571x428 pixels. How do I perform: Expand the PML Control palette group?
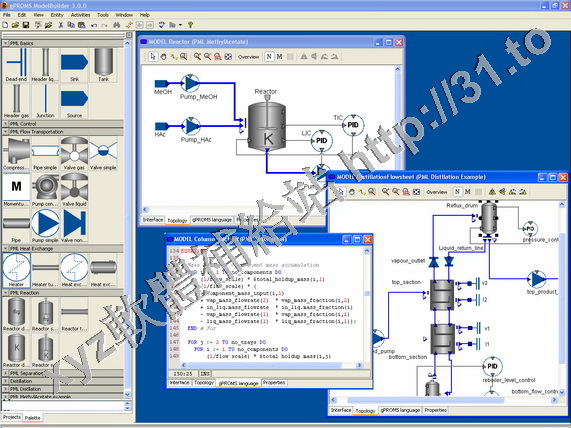tap(5, 124)
